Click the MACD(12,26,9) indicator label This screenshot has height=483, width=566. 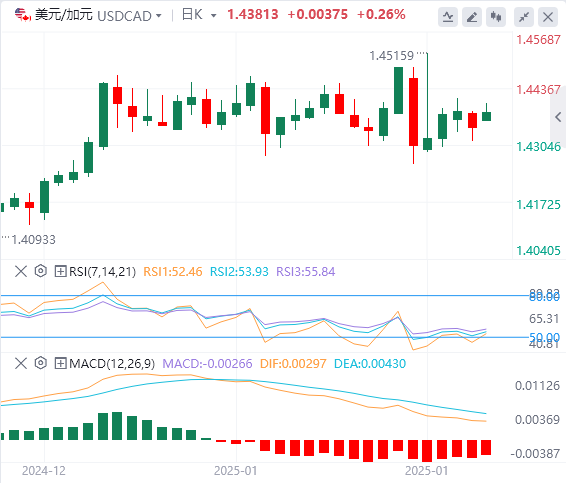tap(112, 364)
